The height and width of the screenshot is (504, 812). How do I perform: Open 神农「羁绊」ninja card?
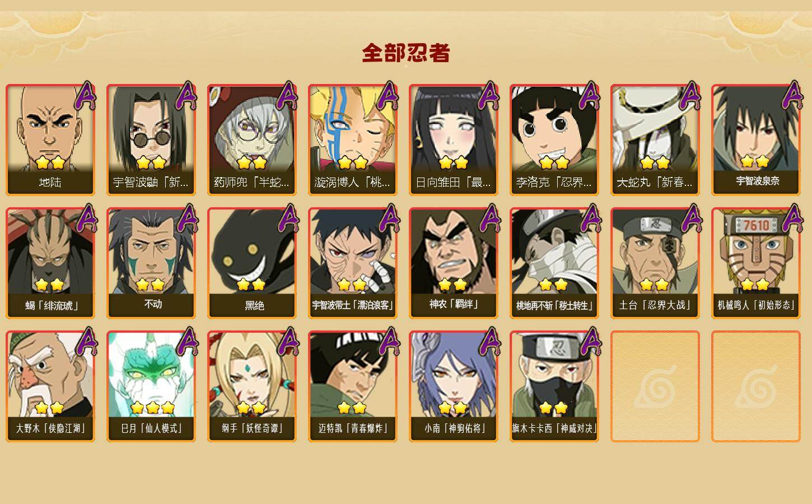tap(454, 263)
